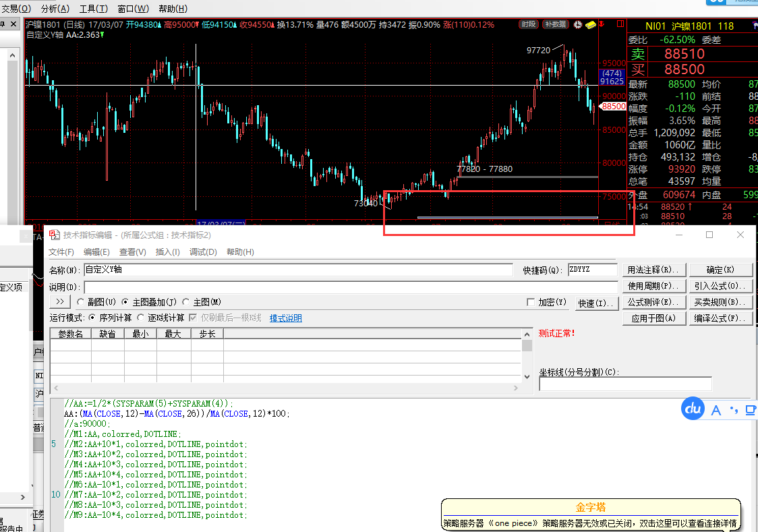Click the blue Baidu 'du' input method icon
Image resolution: width=758 pixels, height=532 pixels.
click(693, 409)
